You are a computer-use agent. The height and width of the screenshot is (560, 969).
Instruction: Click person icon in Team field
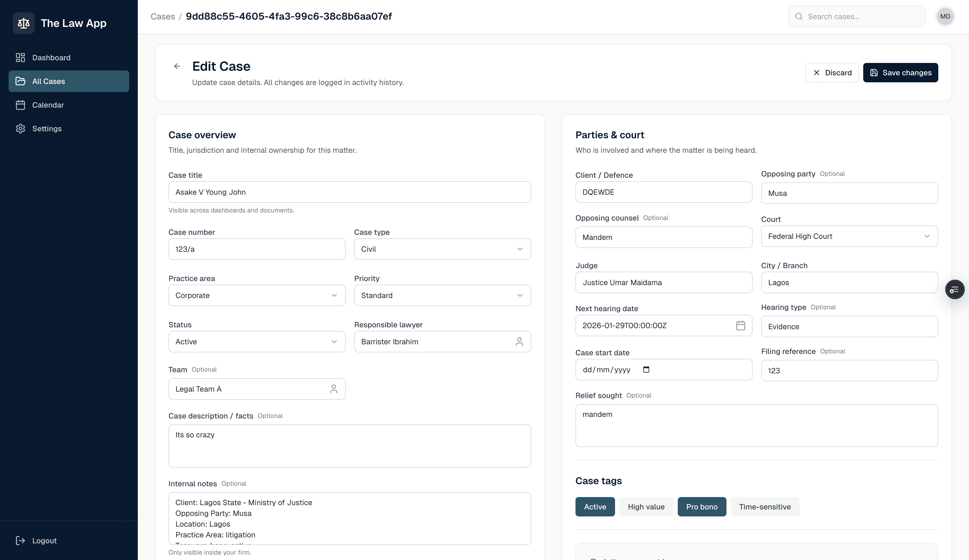333,389
